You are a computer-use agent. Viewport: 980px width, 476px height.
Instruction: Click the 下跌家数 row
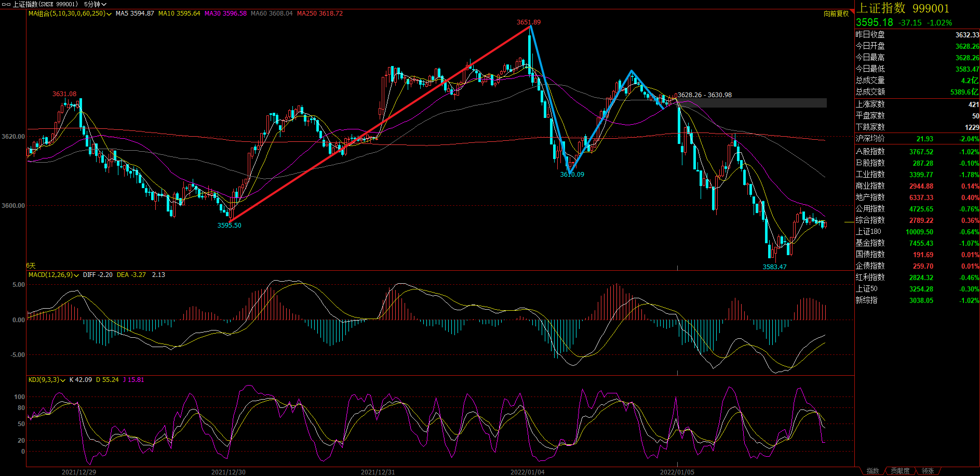coord(917,127)
